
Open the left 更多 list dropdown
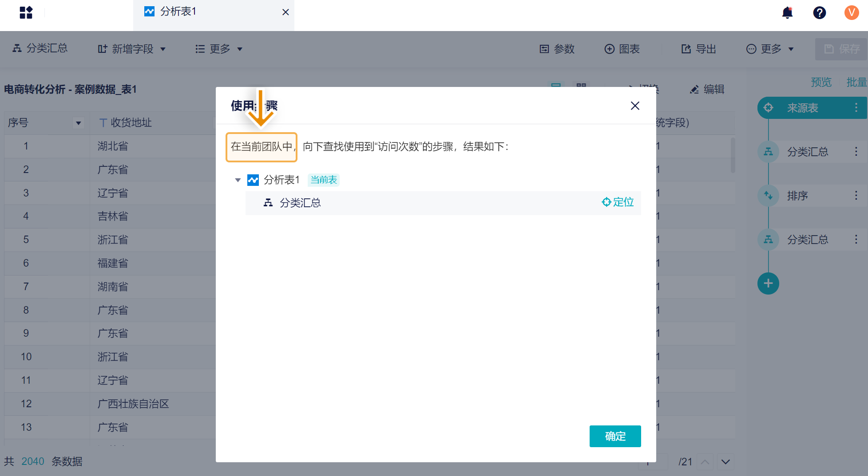coord(219,49)
